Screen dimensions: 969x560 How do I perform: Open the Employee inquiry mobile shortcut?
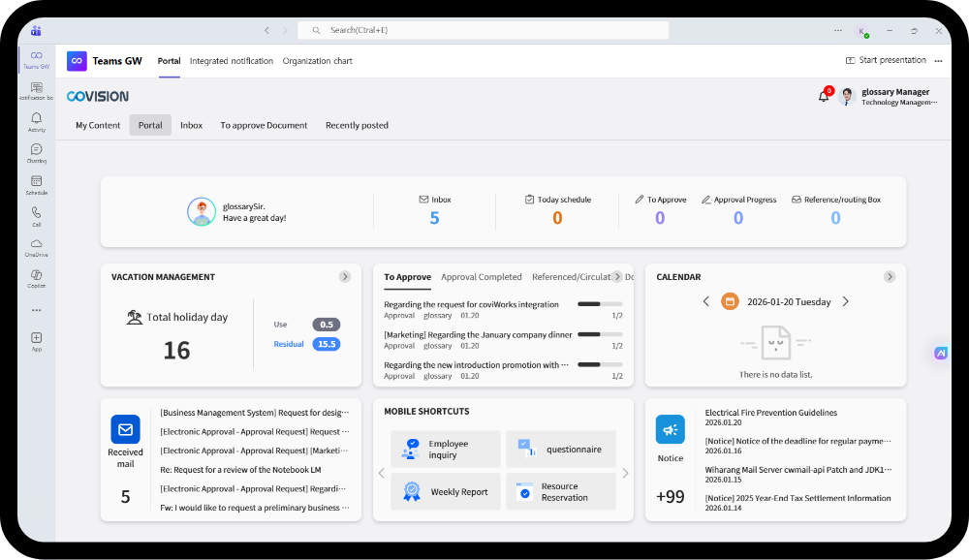coord(447,449)
